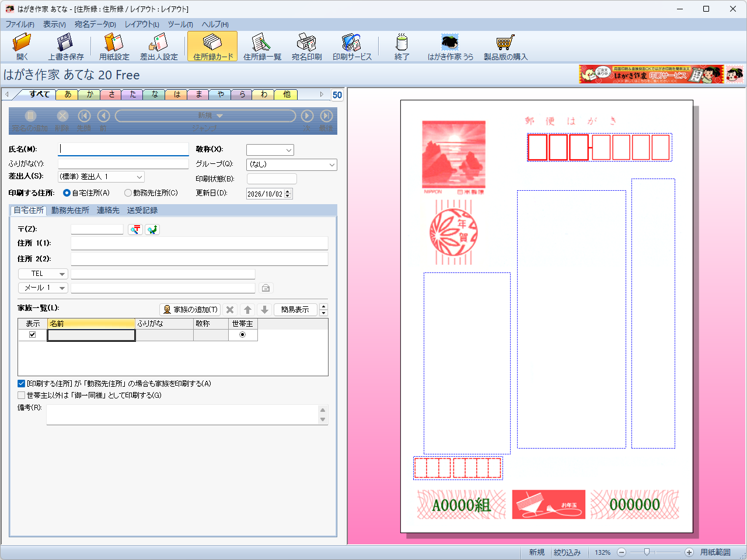Switch to the 送受記録 tab
Viewport: 747px width, 560px height.
(x=142, y=211)
